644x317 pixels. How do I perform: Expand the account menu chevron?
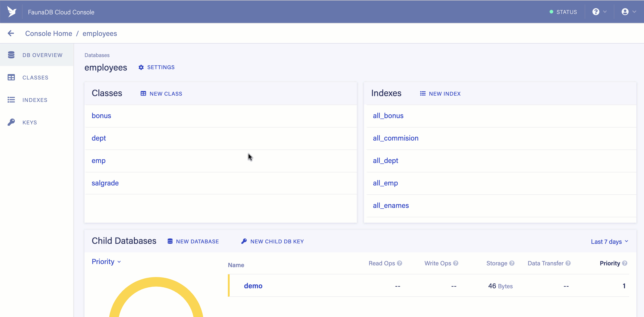click(634, 12)
